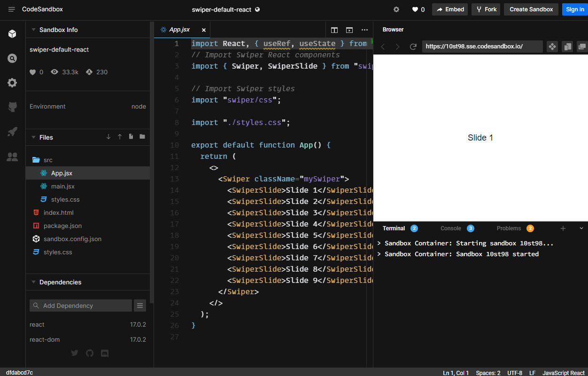588x376 pixels.
Task: Click the preferences gear in the header
Action: pos(396,9)
